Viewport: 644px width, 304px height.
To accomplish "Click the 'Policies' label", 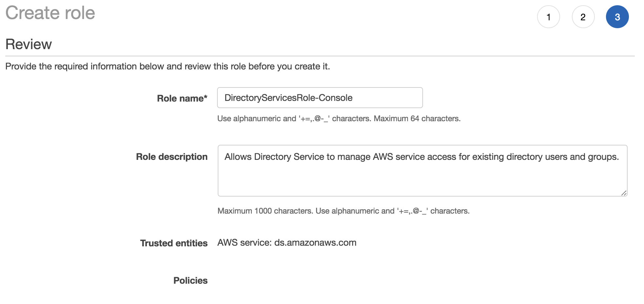I will click(190, 280).
